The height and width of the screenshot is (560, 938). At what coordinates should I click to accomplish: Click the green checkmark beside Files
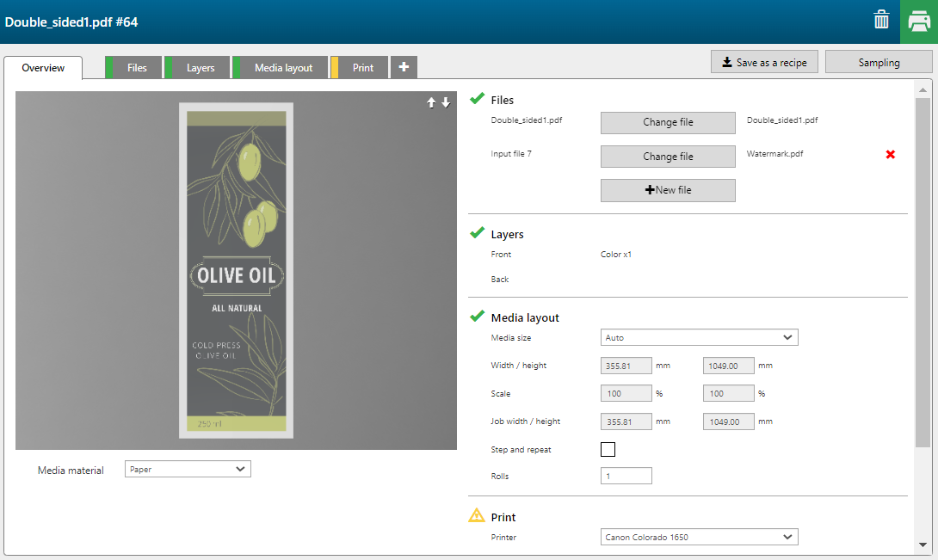pyautogui.click(x=477, y=100)
